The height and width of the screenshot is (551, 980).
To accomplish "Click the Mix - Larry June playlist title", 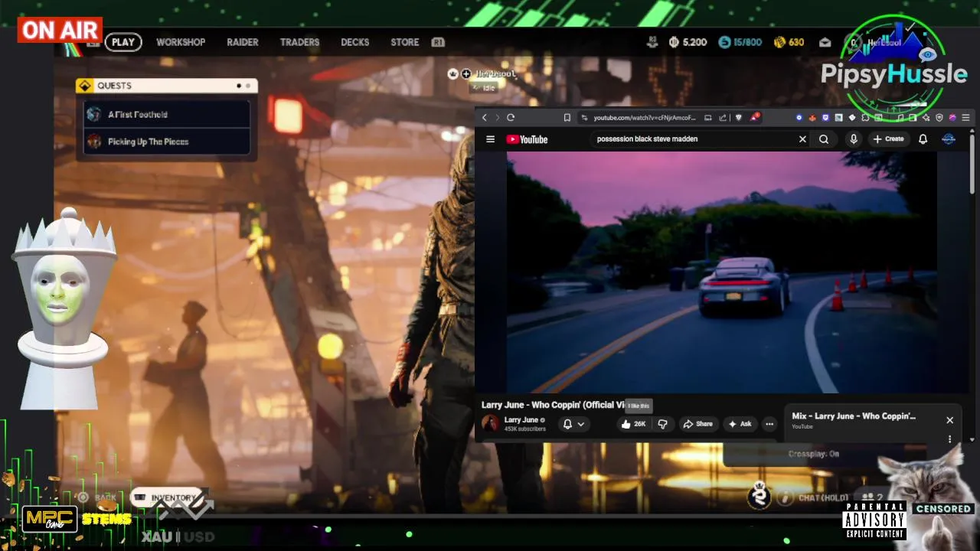I will (x=854, y=416).
